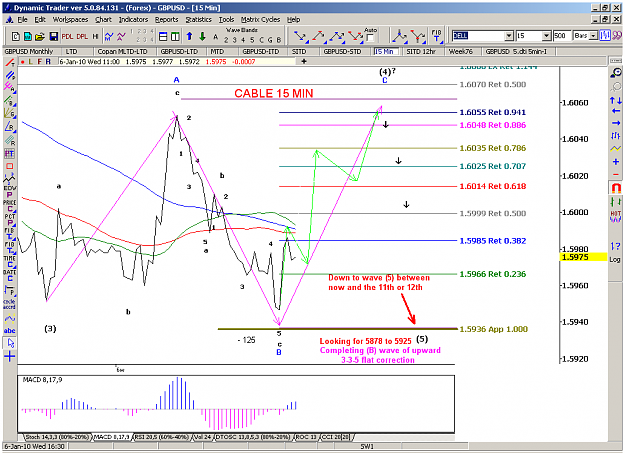Click the HI toolbar button
The width and height of the screenshot is (625, 453).
(x=95, y=37)
